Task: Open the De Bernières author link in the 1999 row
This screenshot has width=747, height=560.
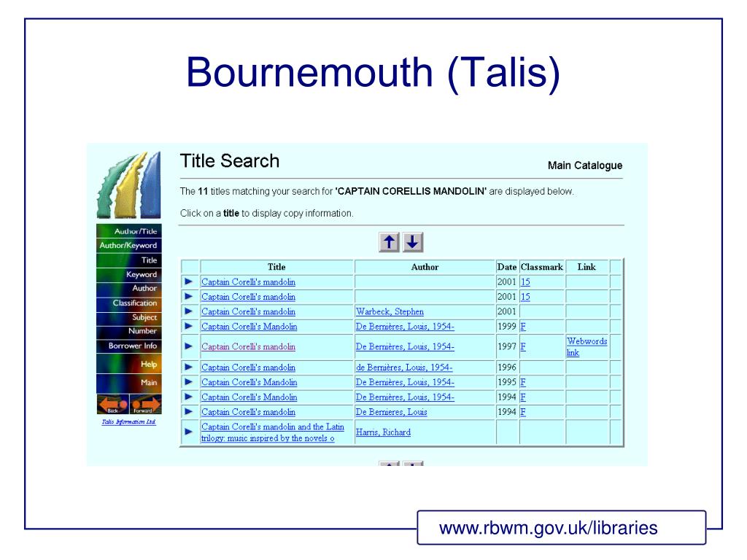Action: coord(405,326)
